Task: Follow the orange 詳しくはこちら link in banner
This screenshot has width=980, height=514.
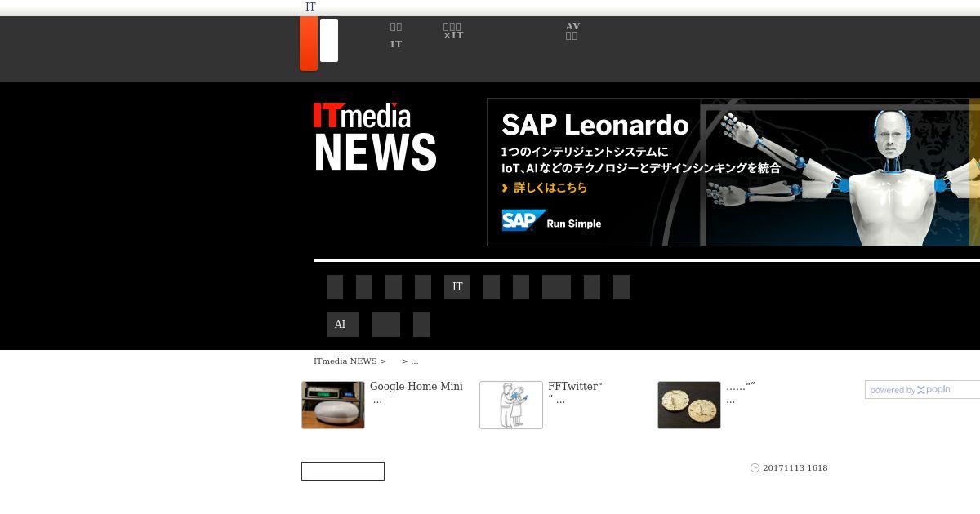Action: coord(545,188)
